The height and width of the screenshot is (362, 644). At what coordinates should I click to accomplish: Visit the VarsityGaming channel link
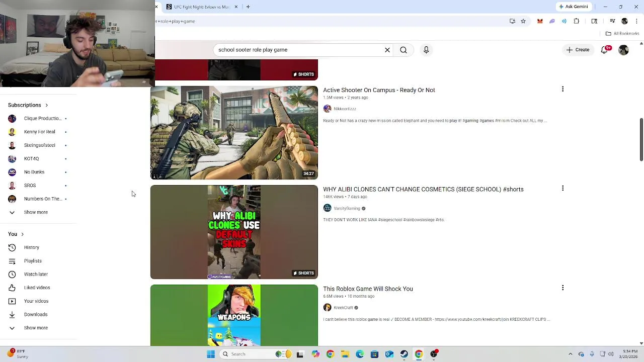[347, 208]
